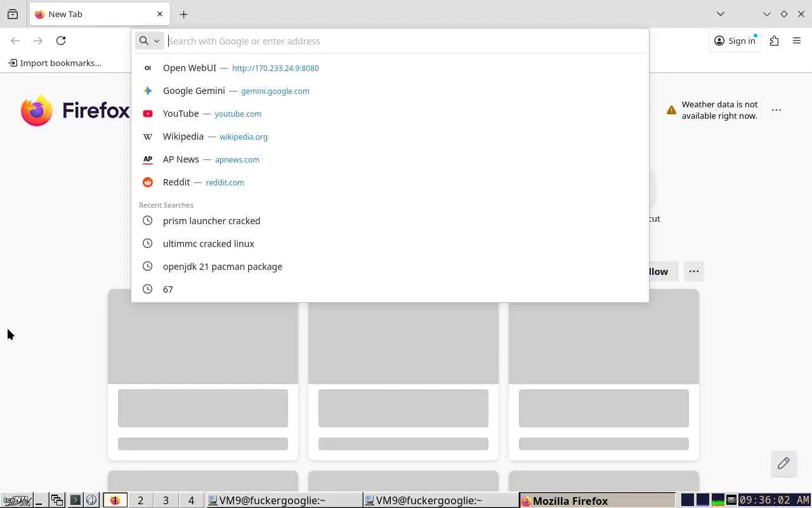Open the weather widget three-dot menu
Image resolution: width=812 pixels, height=508 pixels.
776,110
